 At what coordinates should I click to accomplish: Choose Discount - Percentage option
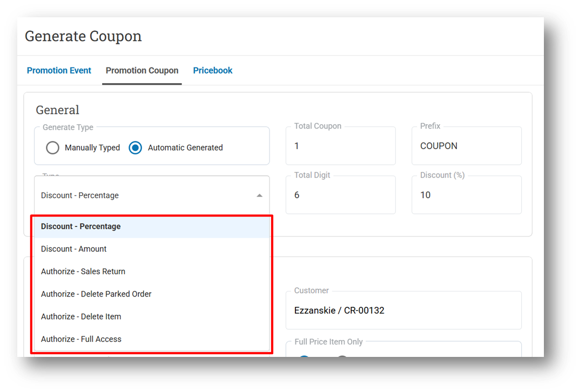(x=81, y=226)
